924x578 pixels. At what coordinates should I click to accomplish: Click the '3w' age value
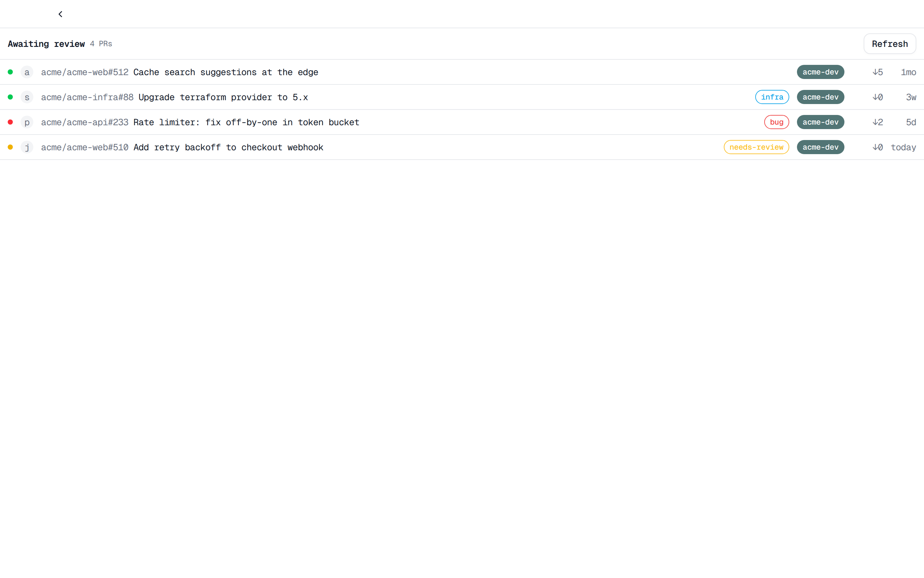tap(911, 97)
